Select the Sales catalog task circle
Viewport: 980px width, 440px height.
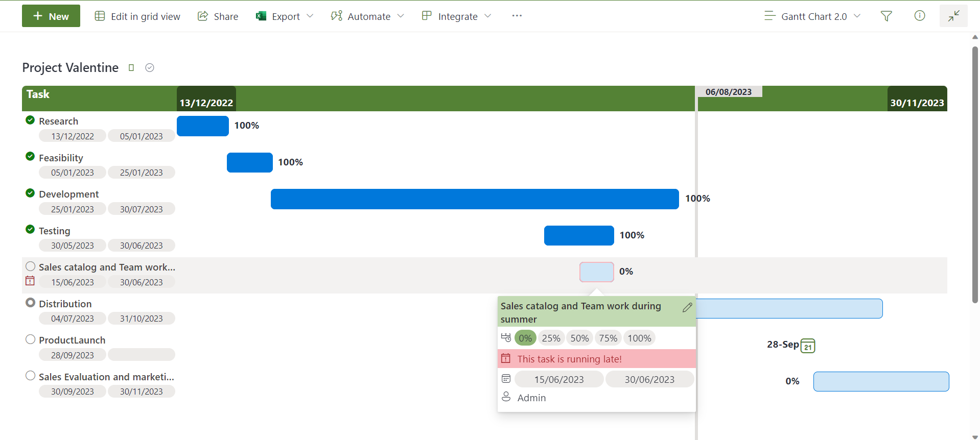tap(30, 266)
